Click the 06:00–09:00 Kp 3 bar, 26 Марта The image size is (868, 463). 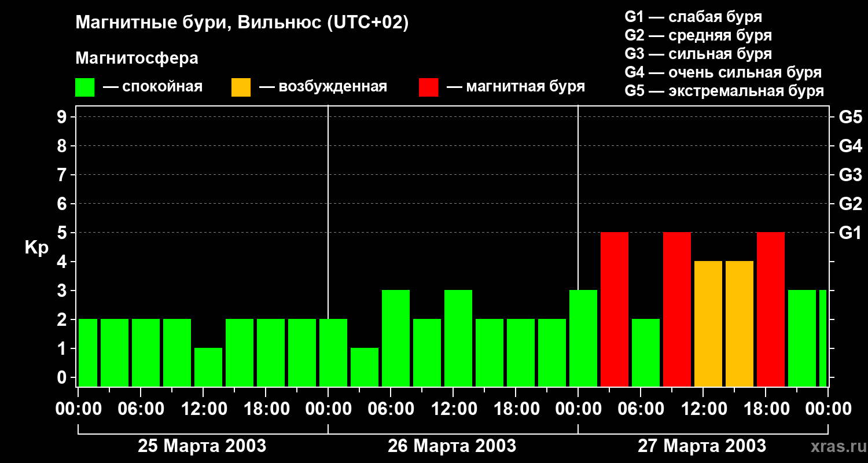396,338
